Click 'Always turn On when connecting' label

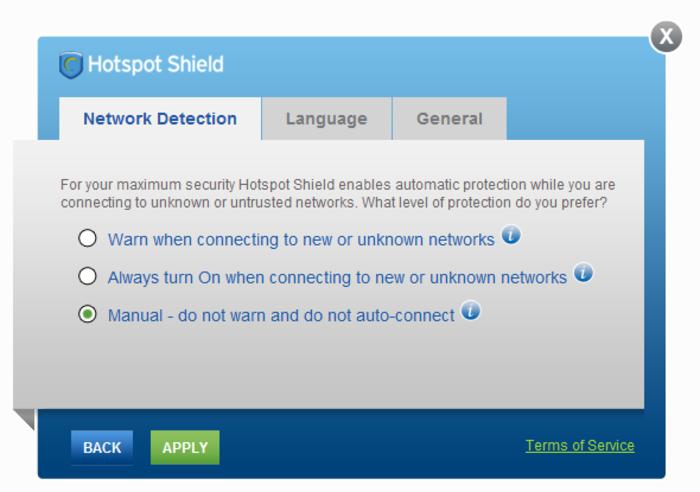[338, 278]
